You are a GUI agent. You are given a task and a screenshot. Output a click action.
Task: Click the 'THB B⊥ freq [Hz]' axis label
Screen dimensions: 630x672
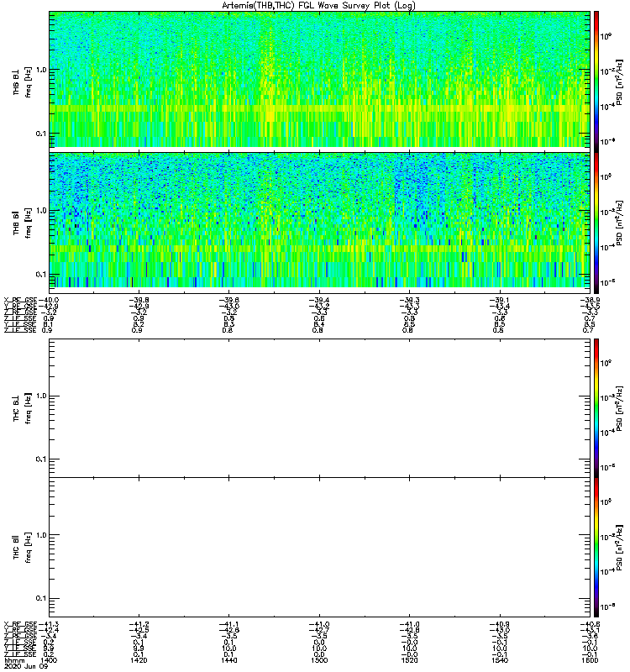[22, 81]
